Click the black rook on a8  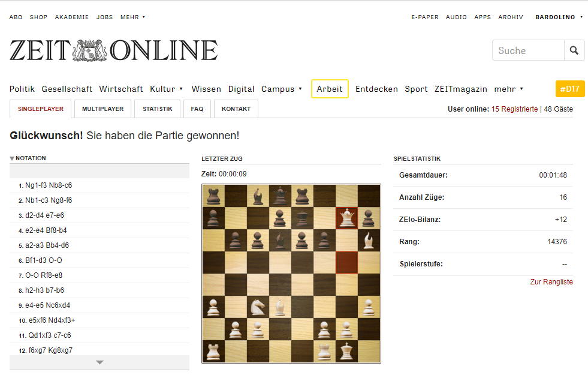[x=213, y=196]
